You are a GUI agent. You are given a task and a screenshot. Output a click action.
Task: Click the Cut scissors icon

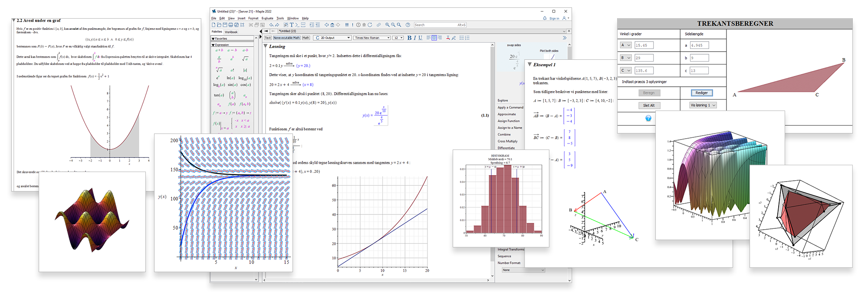[251, 25]
